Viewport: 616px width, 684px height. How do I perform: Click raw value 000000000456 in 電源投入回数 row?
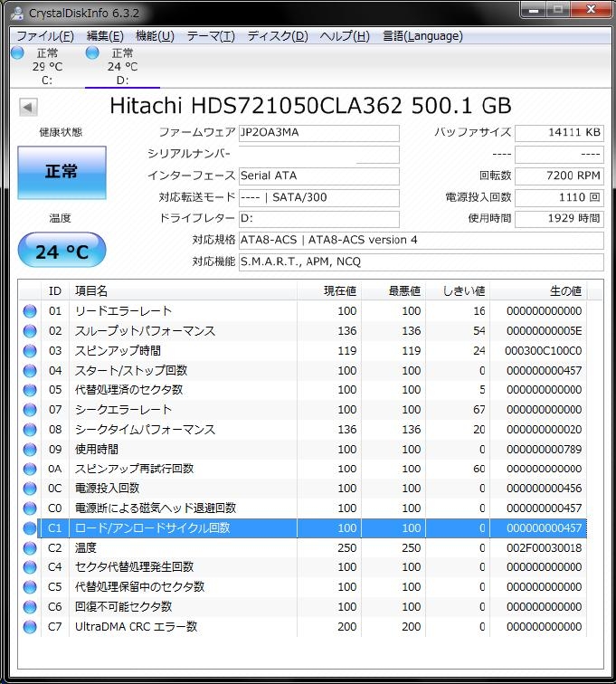[544, 489]
